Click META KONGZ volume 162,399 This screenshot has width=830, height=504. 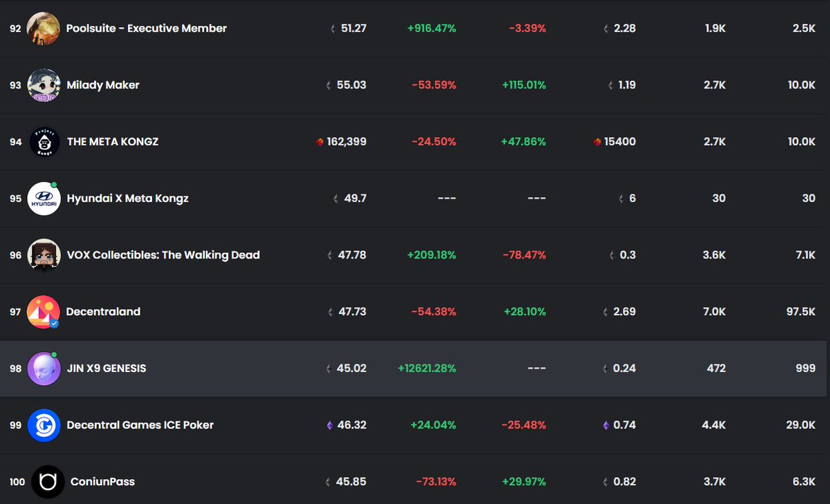click(x=347, y=142)
